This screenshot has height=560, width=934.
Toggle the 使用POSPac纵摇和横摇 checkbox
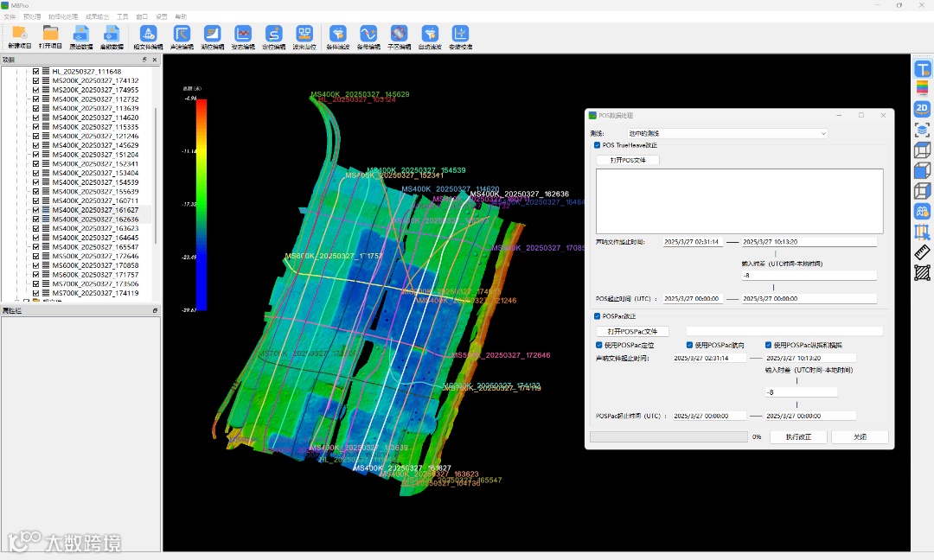click(769, 345)
